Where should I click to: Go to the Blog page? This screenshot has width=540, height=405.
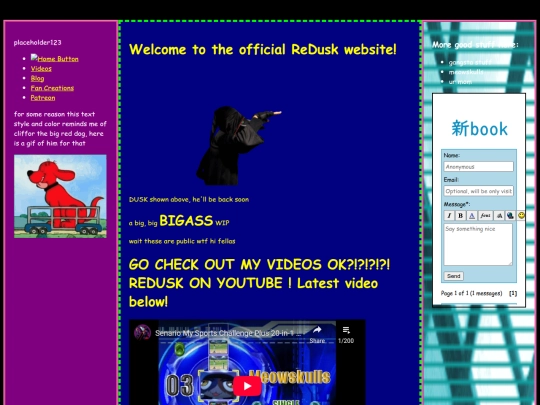pyautogui.click(x=37, y=78)
